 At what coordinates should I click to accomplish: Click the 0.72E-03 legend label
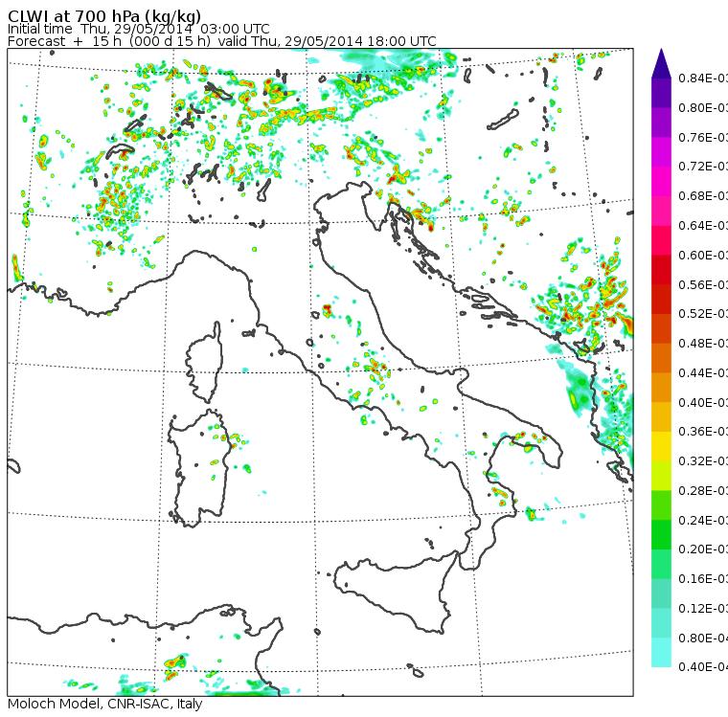pyautogui.click(x=703, y=167)
